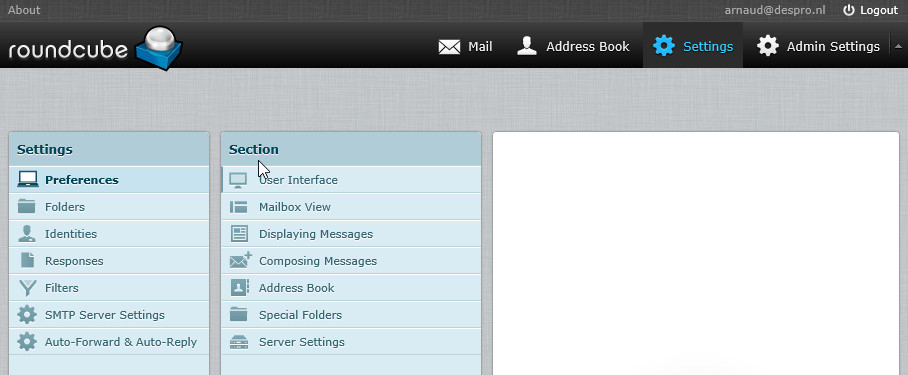The height and width of the screenshot is (375, 908).
Task: Click the Displaying Messages icon
Action: [239, 234]
